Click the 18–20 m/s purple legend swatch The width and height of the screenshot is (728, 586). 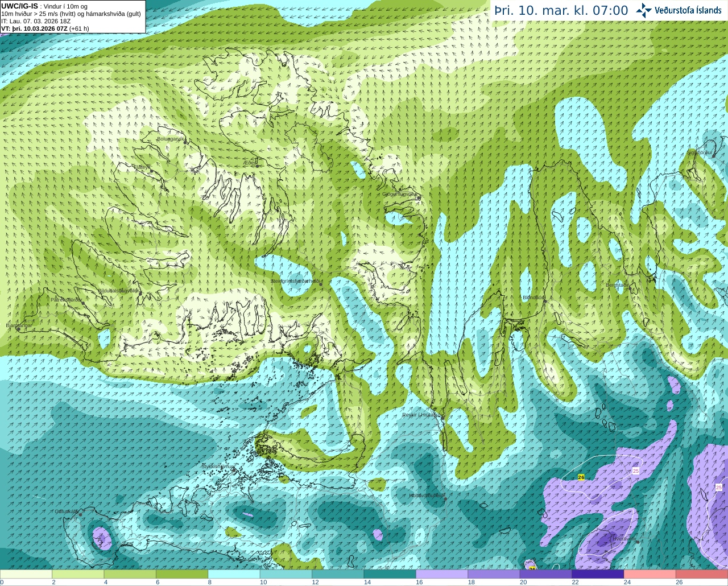pos(494,574)
